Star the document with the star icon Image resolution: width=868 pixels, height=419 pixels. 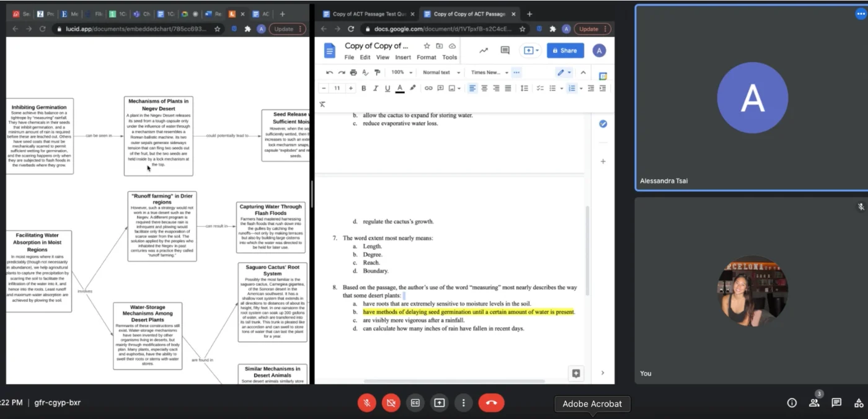tap(427, 46)
